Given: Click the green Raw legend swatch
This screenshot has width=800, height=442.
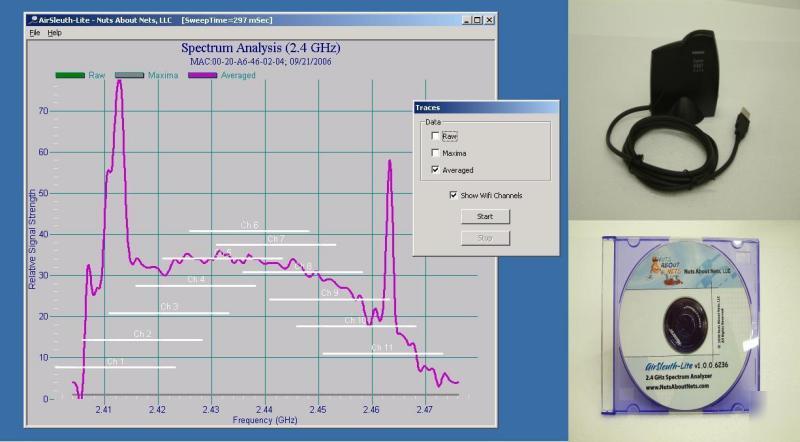Looking at the screenshot, I should tap(70, 75).
